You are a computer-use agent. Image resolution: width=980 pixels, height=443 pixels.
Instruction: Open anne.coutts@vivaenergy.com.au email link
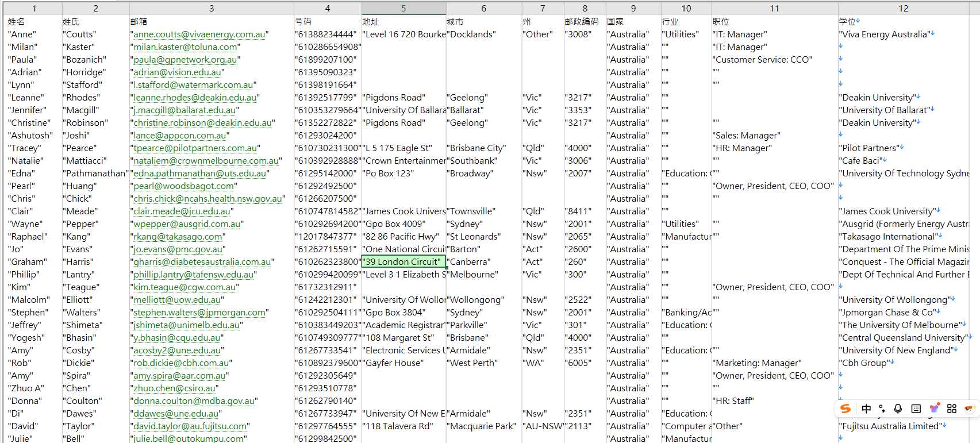(x=199, y=34)
